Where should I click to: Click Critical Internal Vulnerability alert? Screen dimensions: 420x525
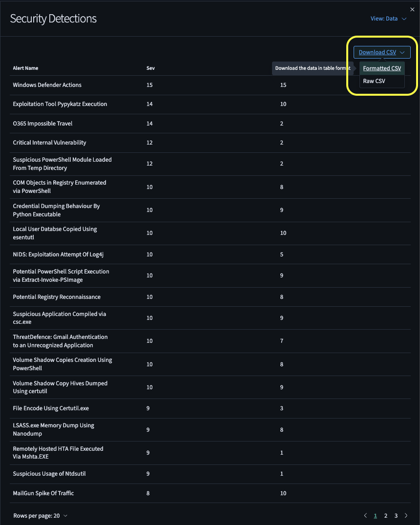pos(49,143)
